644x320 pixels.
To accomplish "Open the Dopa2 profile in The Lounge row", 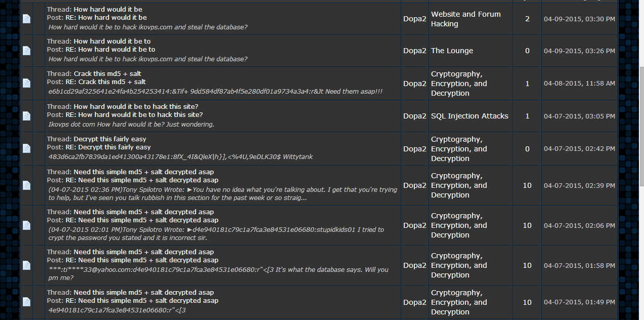I will 415,51.
